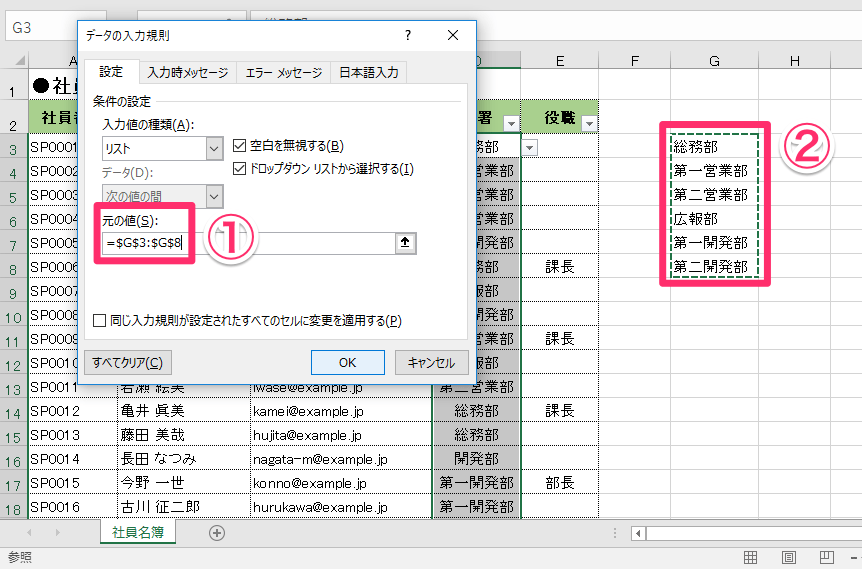Select column G header

tap(714, 60)
